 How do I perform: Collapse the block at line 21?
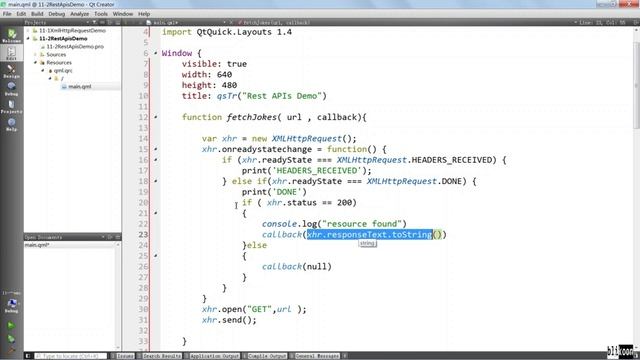point(156,213)
